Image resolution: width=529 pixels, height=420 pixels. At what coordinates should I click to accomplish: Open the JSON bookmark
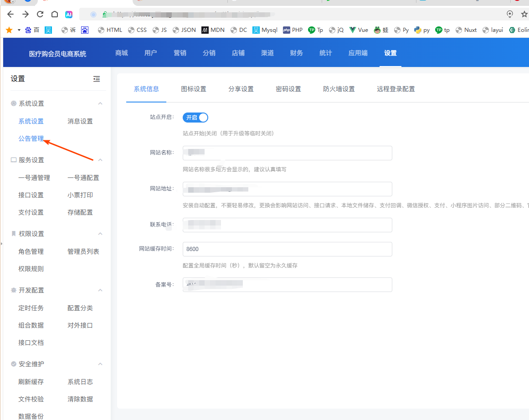tap(184, 30)
